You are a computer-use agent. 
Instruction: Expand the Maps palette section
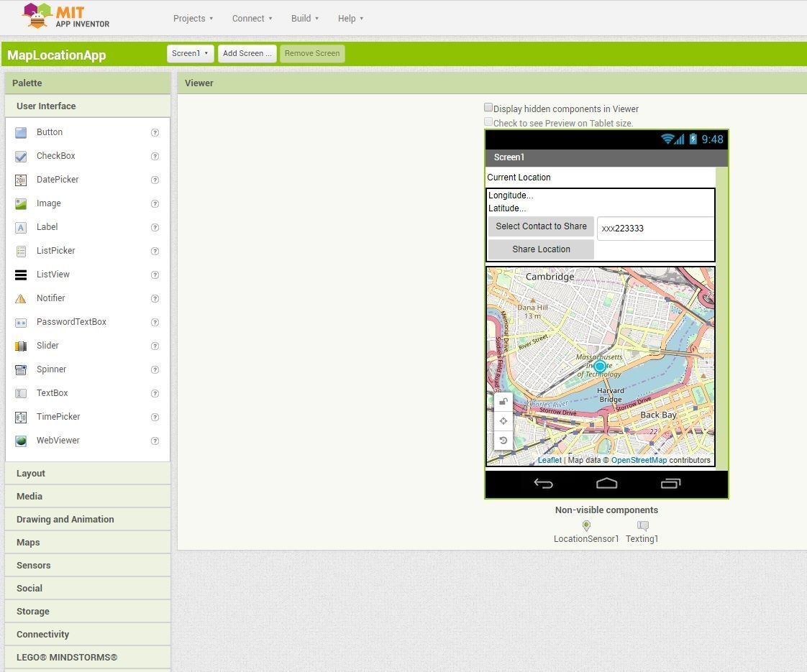click(x=88, y=543)
